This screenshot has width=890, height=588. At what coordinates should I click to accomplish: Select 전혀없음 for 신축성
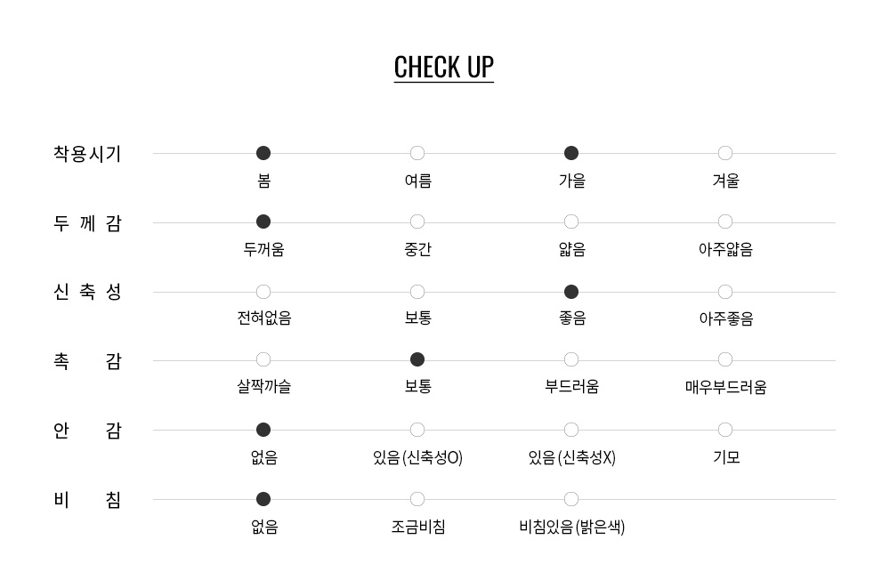pos(263,292)
